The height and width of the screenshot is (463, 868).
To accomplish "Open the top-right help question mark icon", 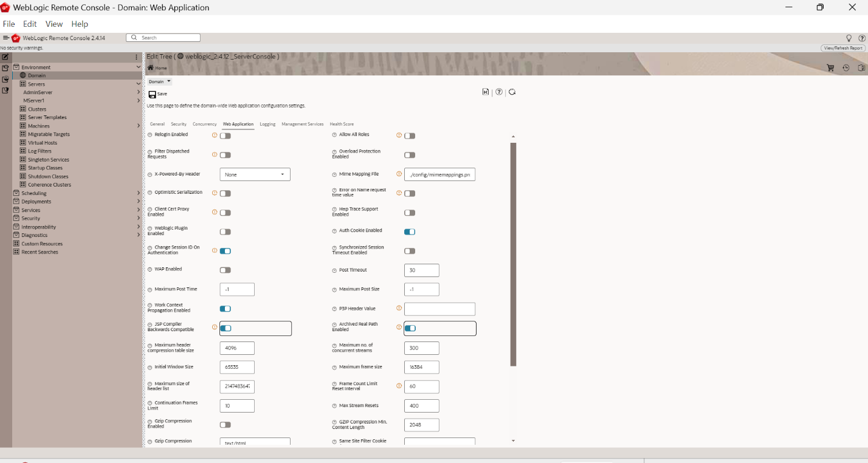I will pyautogui.click(x=861, y=38).
